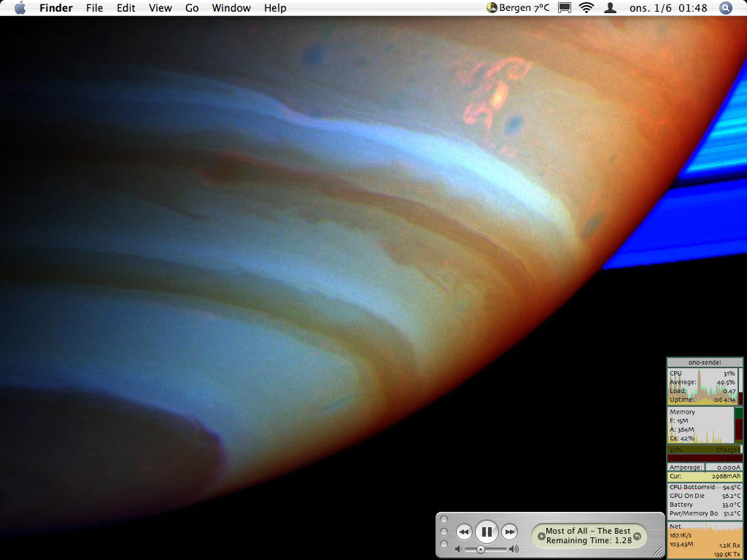This screenshot has width=747, height=560.
Task: Click the top window button of iTunes mini player
Action: coord(444,519)
